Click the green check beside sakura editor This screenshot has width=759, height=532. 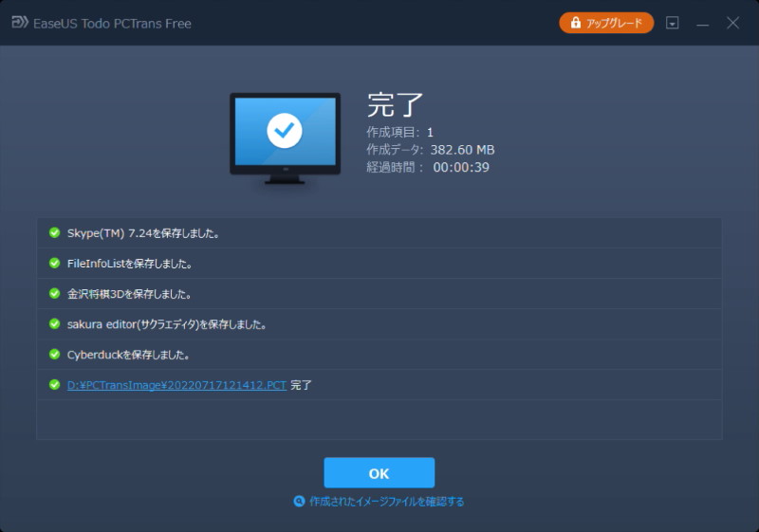(54, 324)
